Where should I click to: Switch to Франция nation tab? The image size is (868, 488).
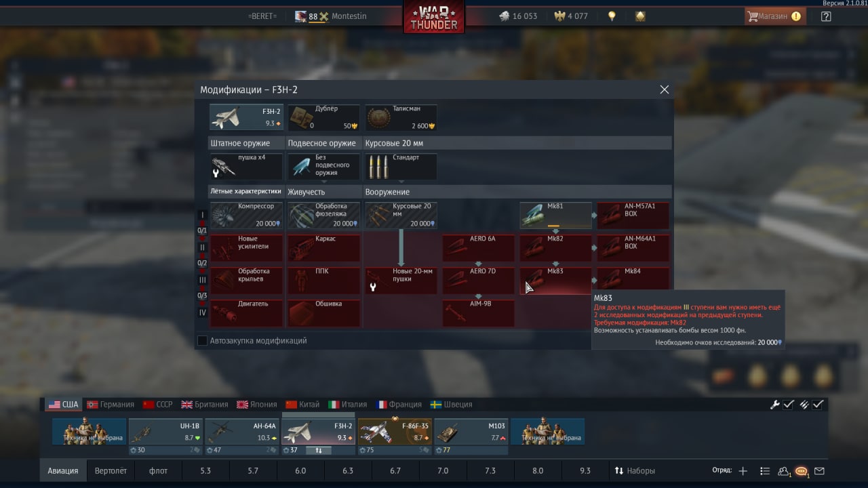coord(399,405)
